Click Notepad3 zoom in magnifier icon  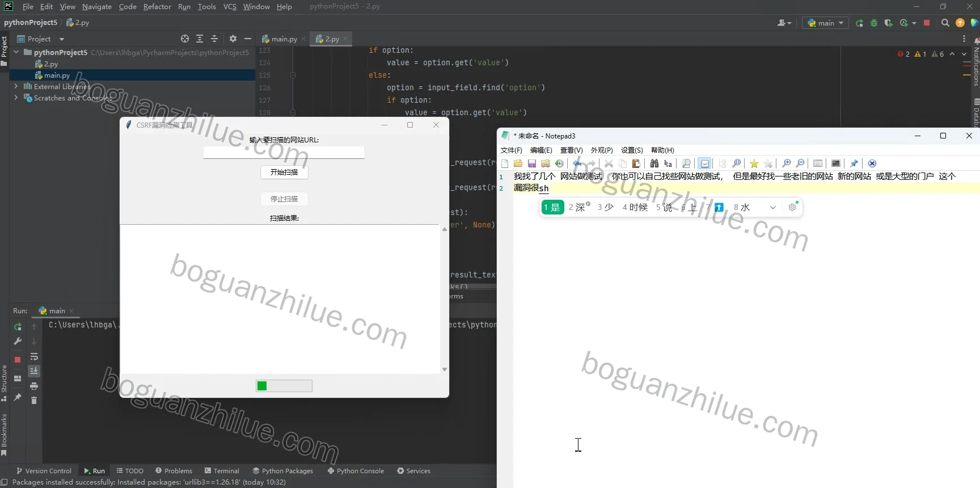pyautogui.click(x=787, y=163)
